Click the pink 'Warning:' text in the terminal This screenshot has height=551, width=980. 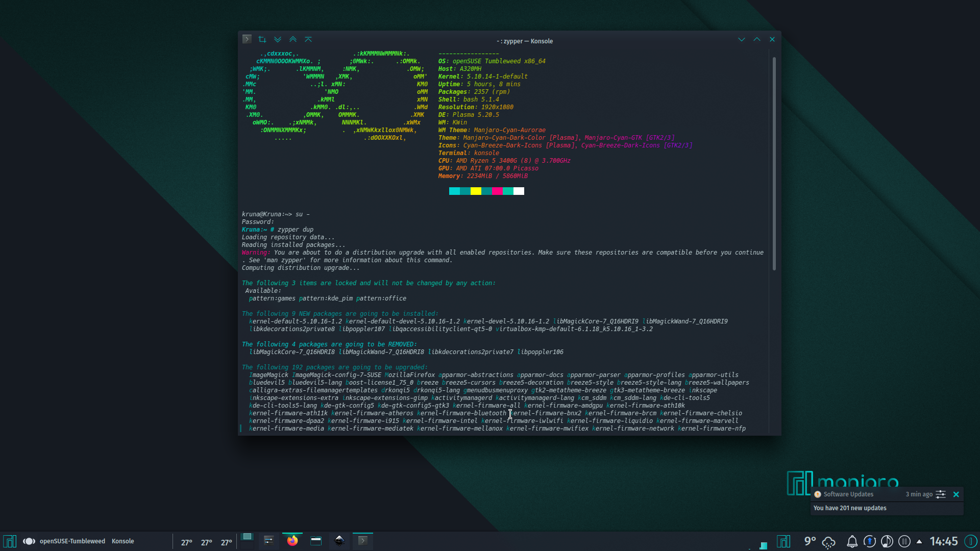[256, 253]
